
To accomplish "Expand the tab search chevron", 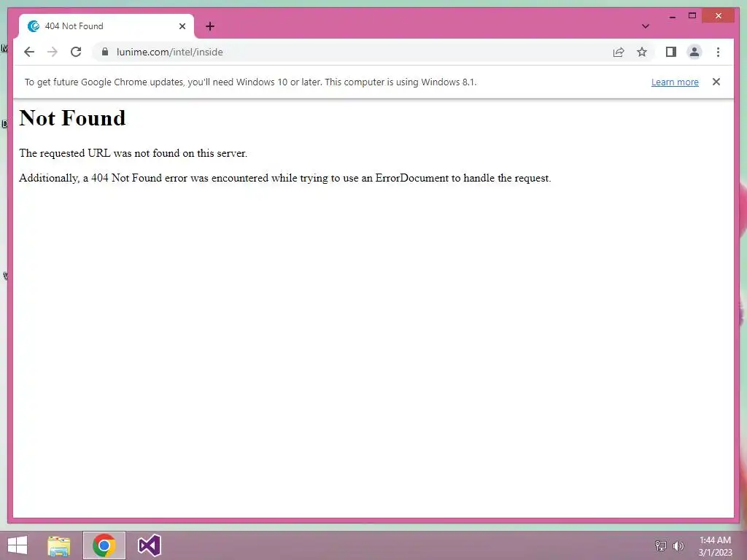I will (x=646, y=26).
